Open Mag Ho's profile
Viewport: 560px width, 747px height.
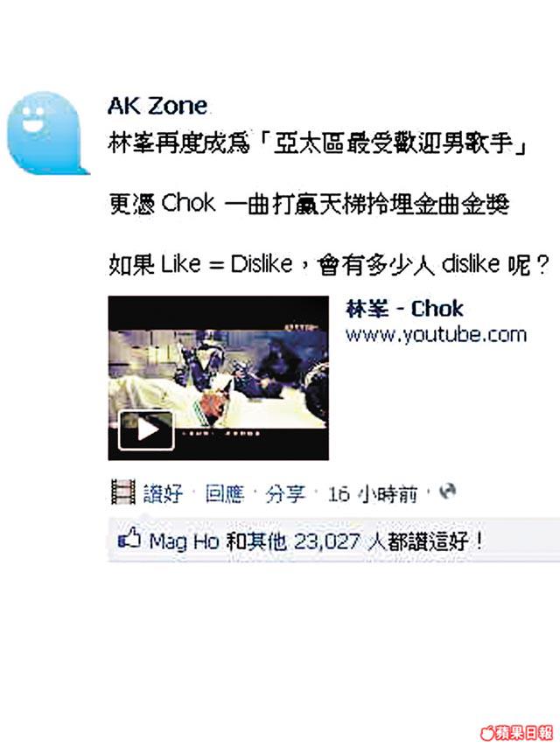(x=184, y=541)
